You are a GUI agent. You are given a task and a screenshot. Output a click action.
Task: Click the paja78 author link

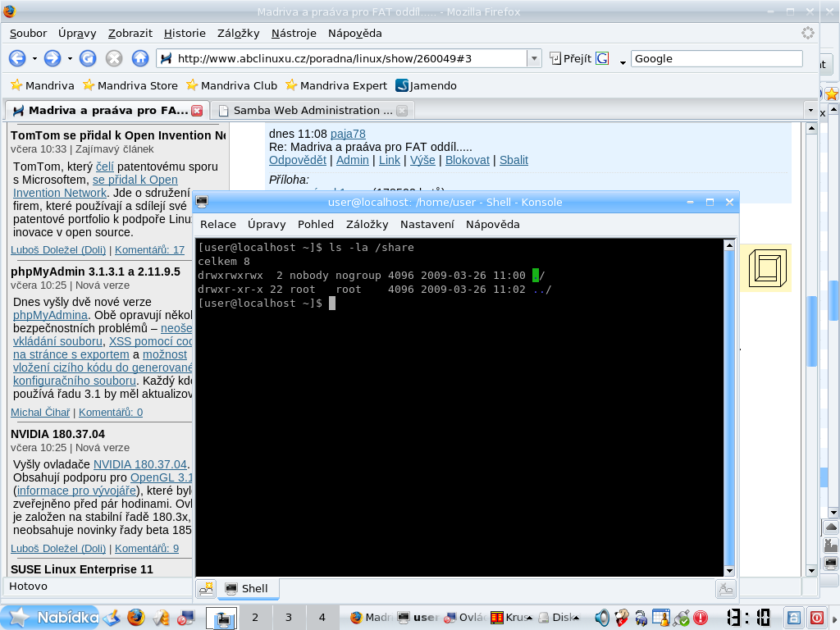pyautogui.click(x=348, y=134)
